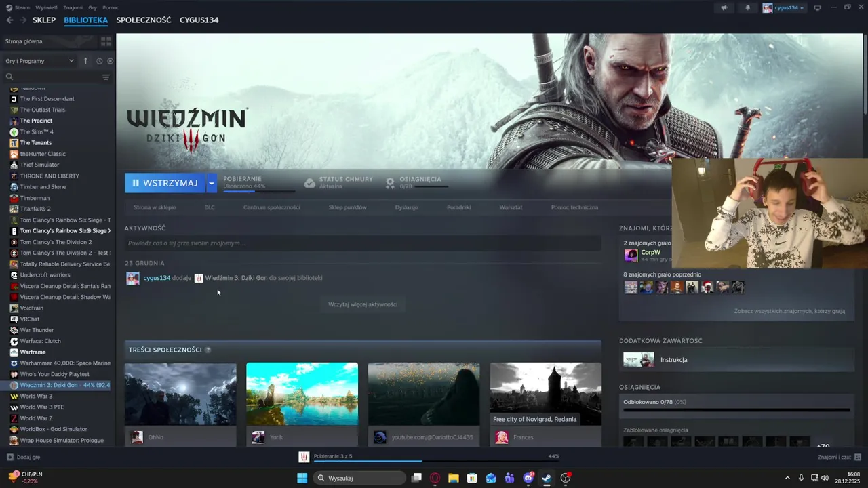Screen dimensions: 868x488
Task: Click the taskbar volume icon
Action: click(825, 478)
